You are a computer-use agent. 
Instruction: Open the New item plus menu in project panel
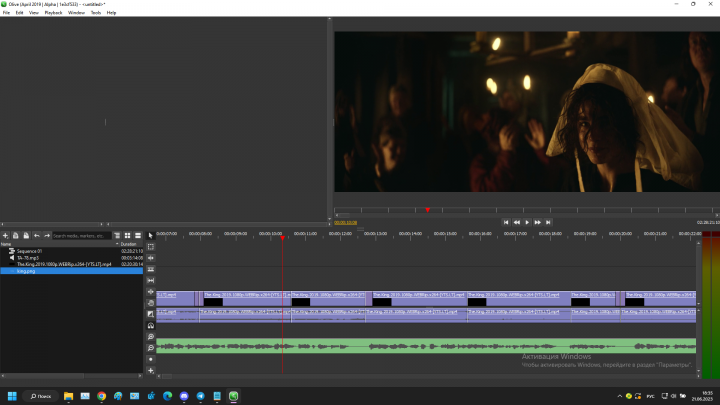[6, 236]
